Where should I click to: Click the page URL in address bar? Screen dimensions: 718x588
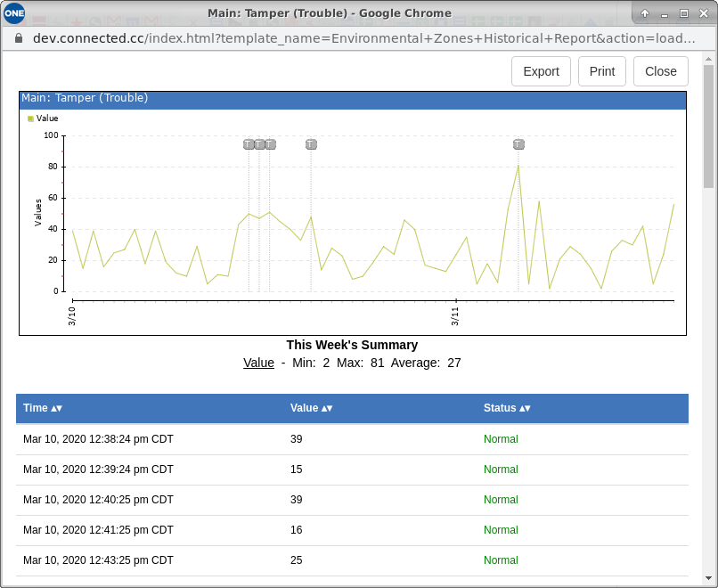(356, 38)
